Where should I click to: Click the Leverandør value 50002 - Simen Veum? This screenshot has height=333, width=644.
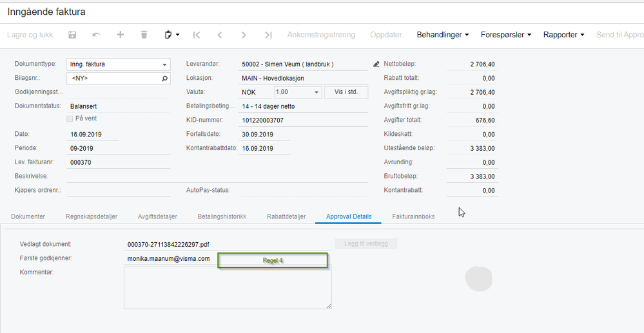(x=303, y=64)
